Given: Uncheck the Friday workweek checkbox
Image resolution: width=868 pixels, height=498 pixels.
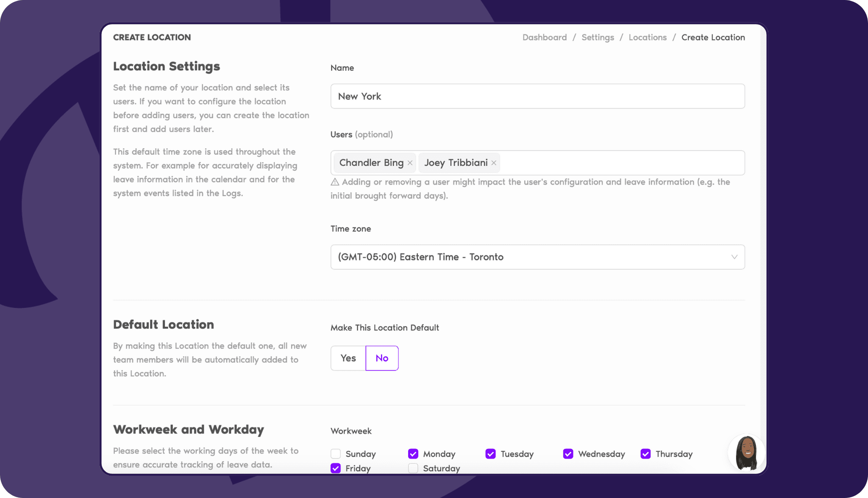Looking at the screenshot, I should coord(336,468).
